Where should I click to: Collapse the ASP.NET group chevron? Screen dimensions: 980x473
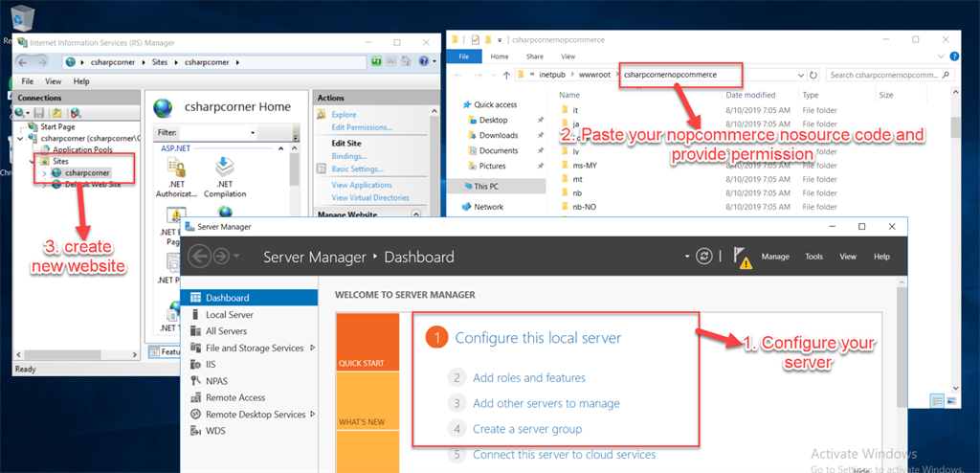coord(280,149)
